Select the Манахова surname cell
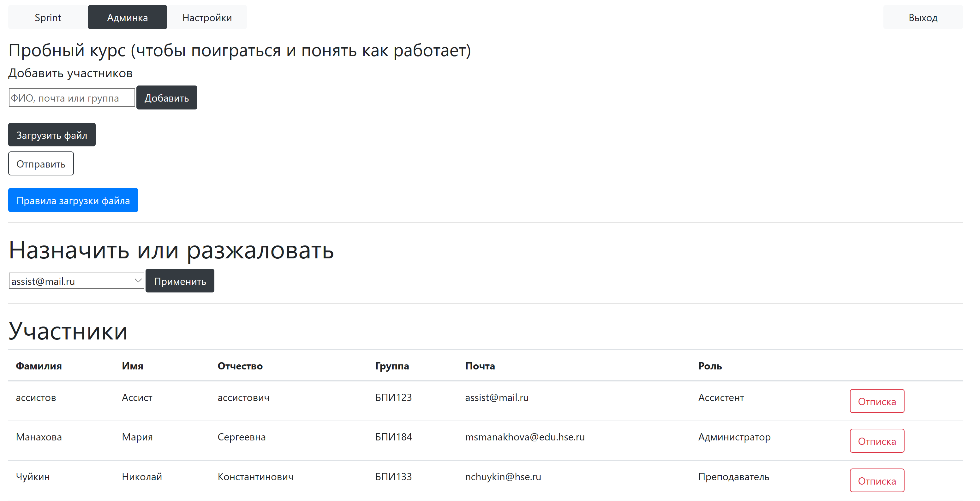The width and height of the screenshot is (980, 501). coord(39,437)
